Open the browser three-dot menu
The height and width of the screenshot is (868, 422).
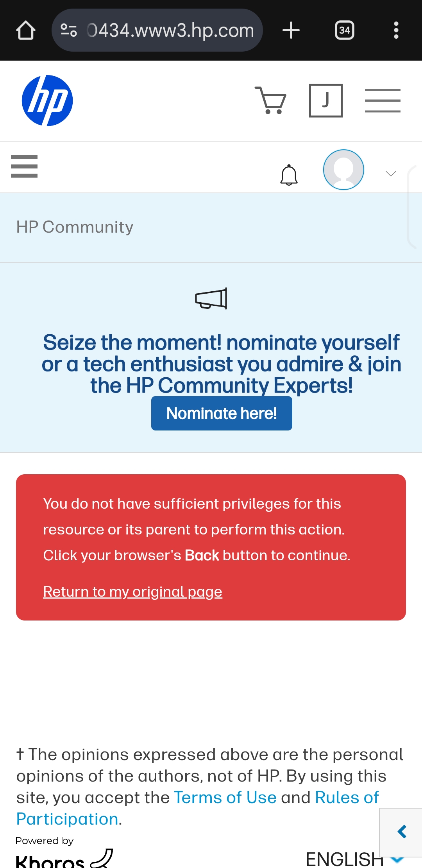tap(396, 30)
